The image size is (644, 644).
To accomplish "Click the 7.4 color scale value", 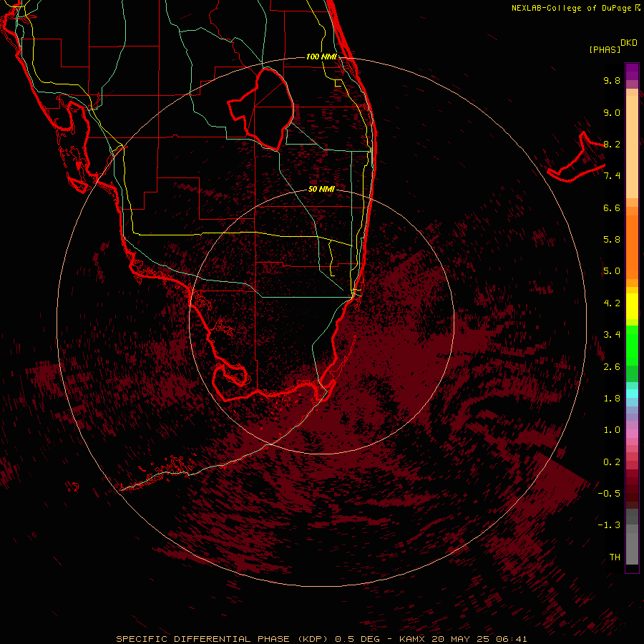I will click(x=612, y=176).
